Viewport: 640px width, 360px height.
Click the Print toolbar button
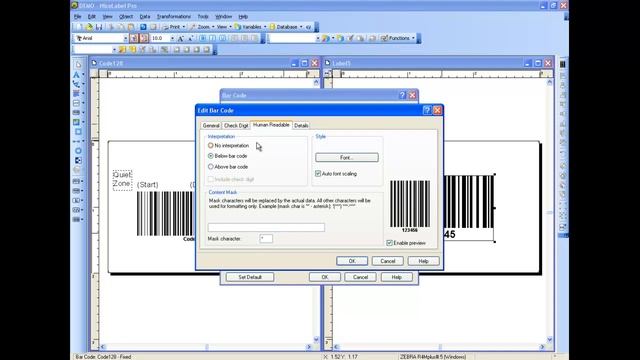click(x=171, y=27)
